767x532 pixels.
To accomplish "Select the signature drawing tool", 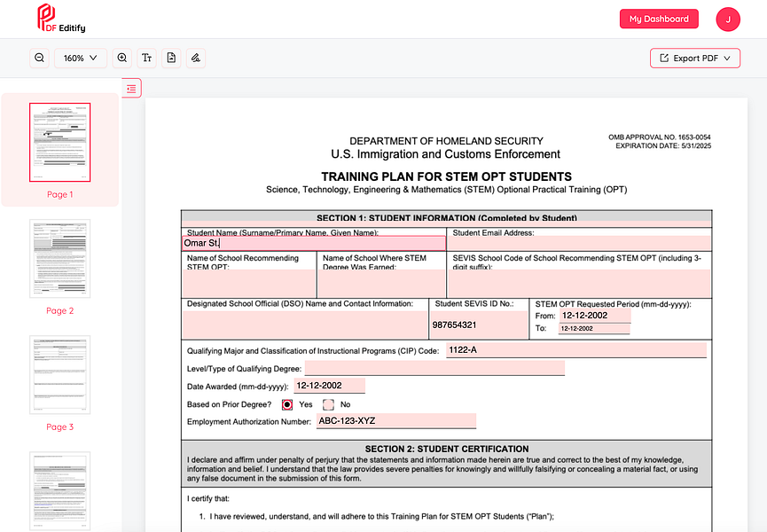I will click(x=195, y=58).
